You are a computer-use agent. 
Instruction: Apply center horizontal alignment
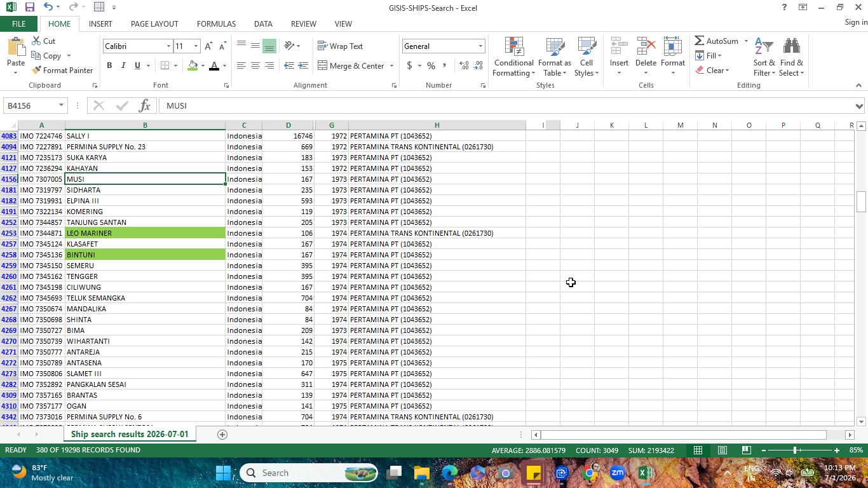255,65
